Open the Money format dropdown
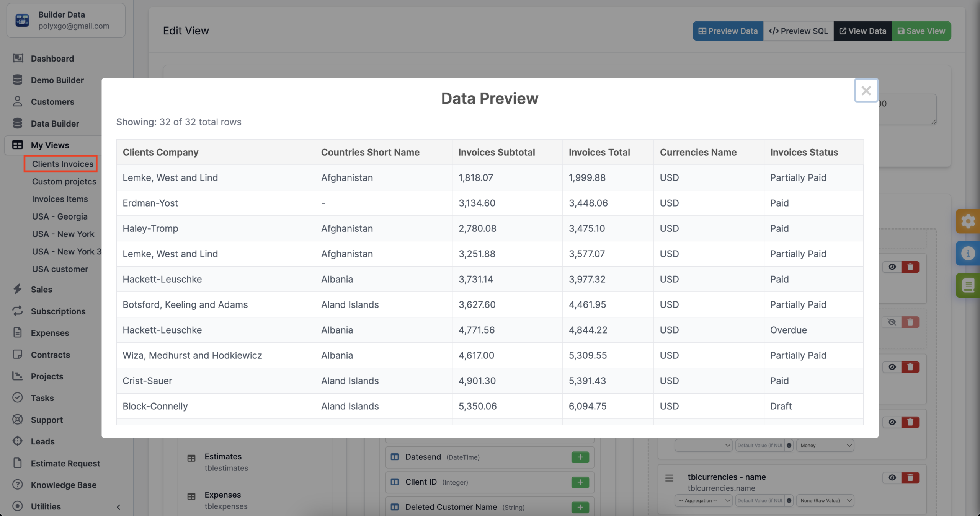This screenshot has width=980, height=516. coord(825,446)
